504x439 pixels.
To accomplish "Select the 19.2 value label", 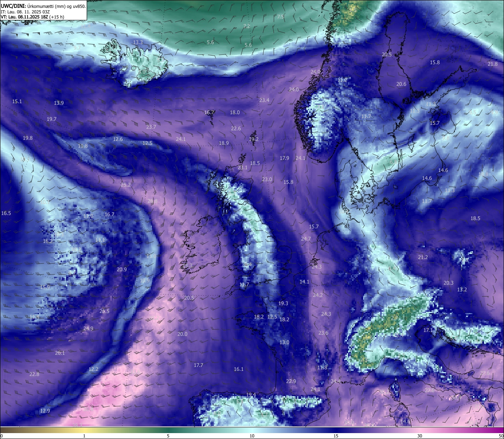I will (254, 139).
